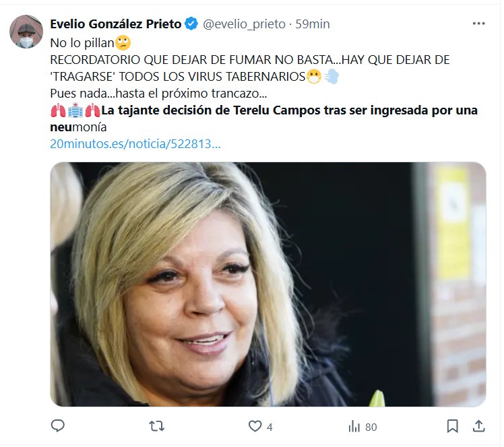Open the three-dot more options menu
This screenshot has width=504, height=447.
click(x=478, y=24)
